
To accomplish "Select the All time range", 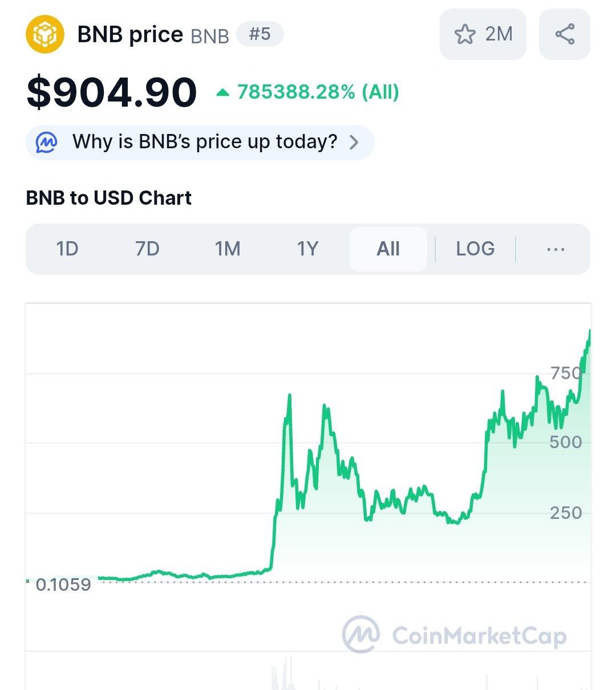I will click(388, 249).
